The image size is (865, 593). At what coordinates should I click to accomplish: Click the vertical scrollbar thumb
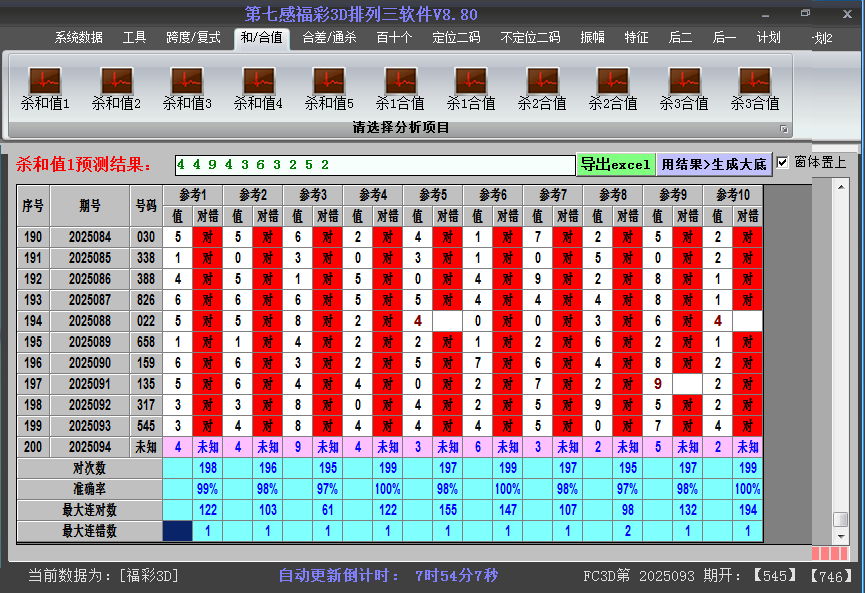click(841, 520)
